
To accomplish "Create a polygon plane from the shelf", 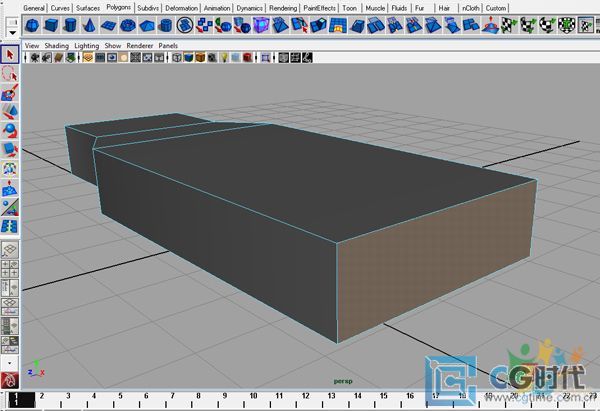I will [108, 26].
